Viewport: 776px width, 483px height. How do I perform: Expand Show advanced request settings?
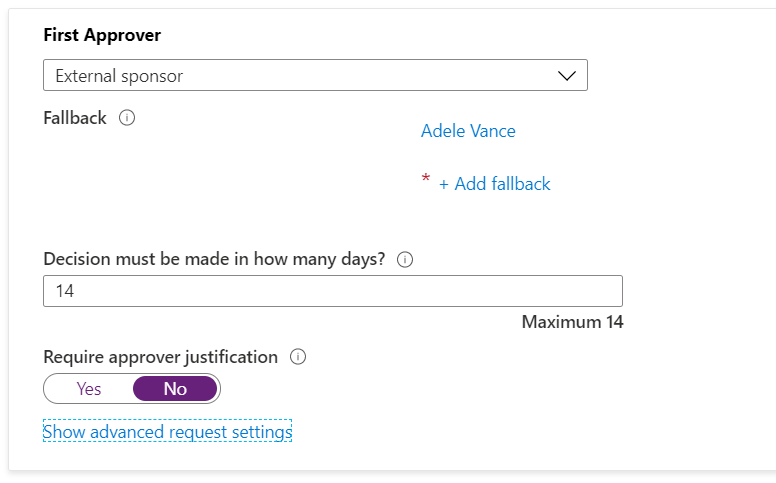point(167,432)
